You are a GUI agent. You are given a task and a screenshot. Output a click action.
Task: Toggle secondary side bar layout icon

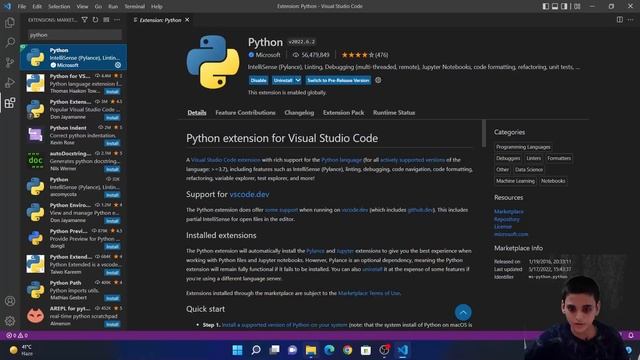pyautogui.click(x=564, y=6)
